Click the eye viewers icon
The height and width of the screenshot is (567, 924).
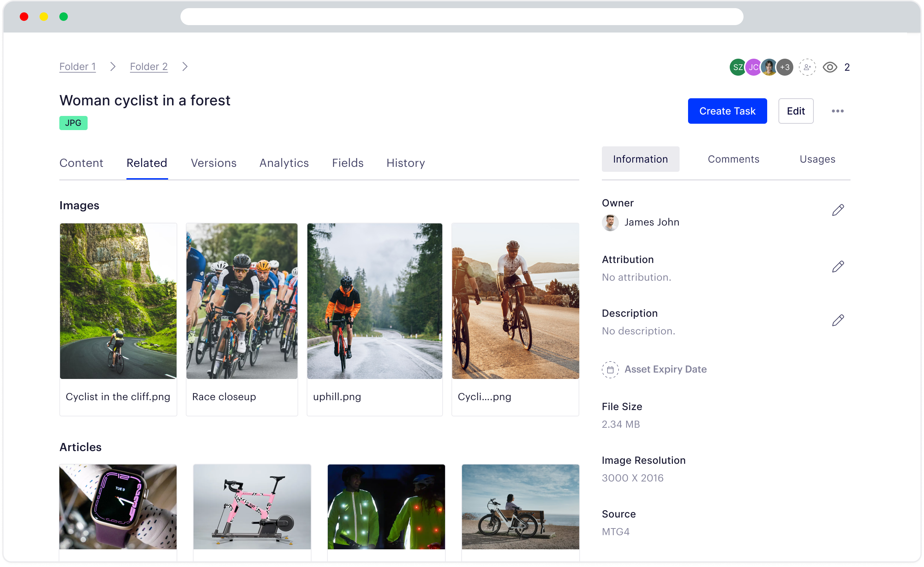830,67
